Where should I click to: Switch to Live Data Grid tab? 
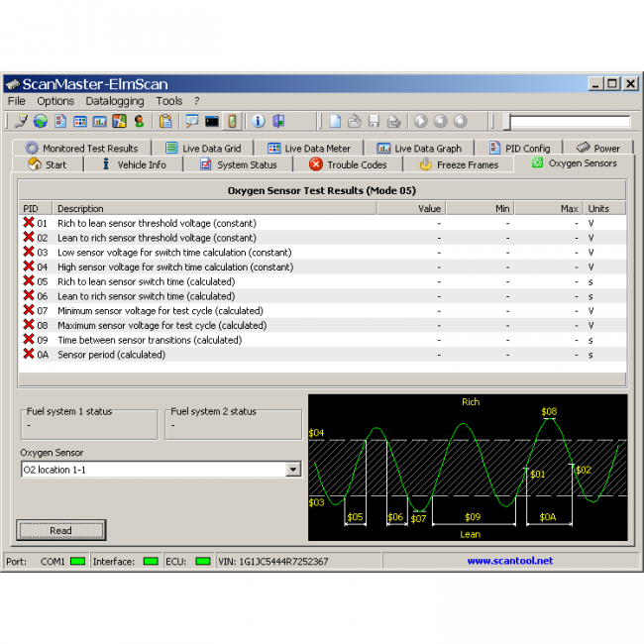(x=203, y=148)
